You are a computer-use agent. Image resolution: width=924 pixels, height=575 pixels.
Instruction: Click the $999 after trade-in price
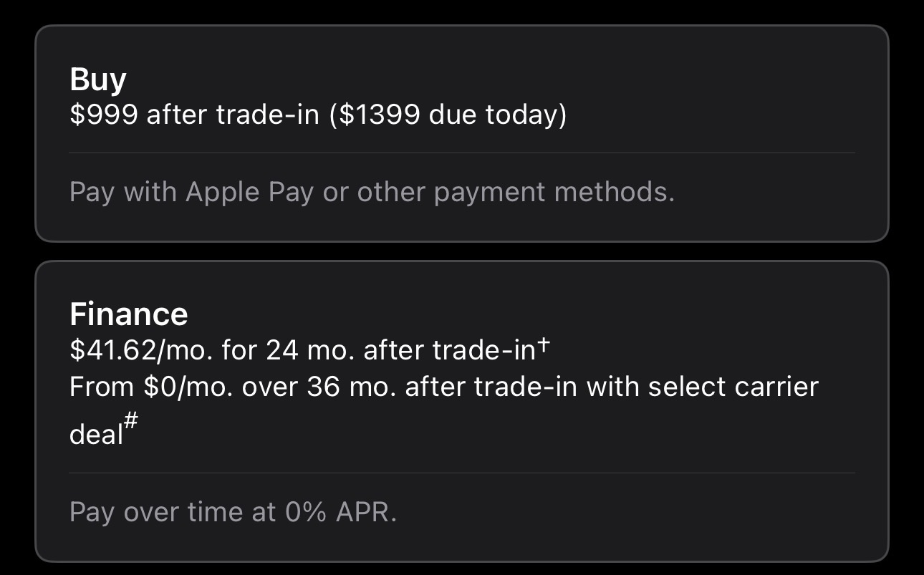coord(194,115)
